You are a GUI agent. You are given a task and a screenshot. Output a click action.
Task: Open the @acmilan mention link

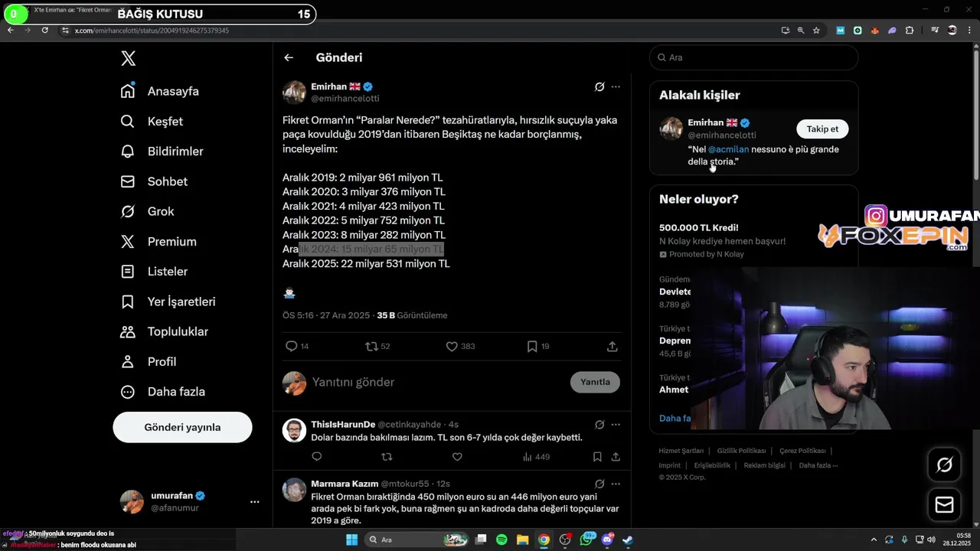point(728,149)
